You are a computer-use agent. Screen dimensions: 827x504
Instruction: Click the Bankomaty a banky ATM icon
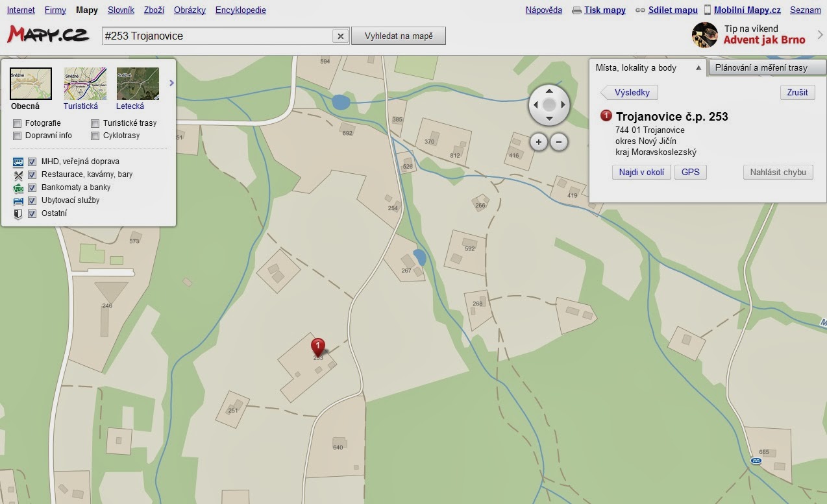[18, 187]
